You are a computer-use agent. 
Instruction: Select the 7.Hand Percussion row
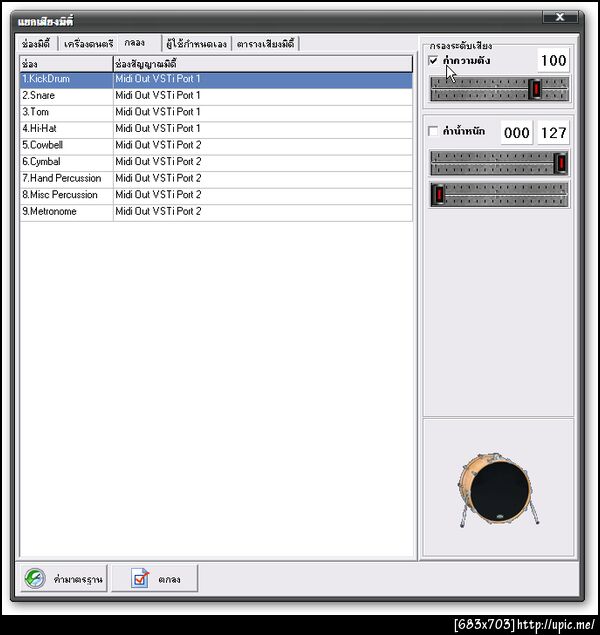pos(216,179)
